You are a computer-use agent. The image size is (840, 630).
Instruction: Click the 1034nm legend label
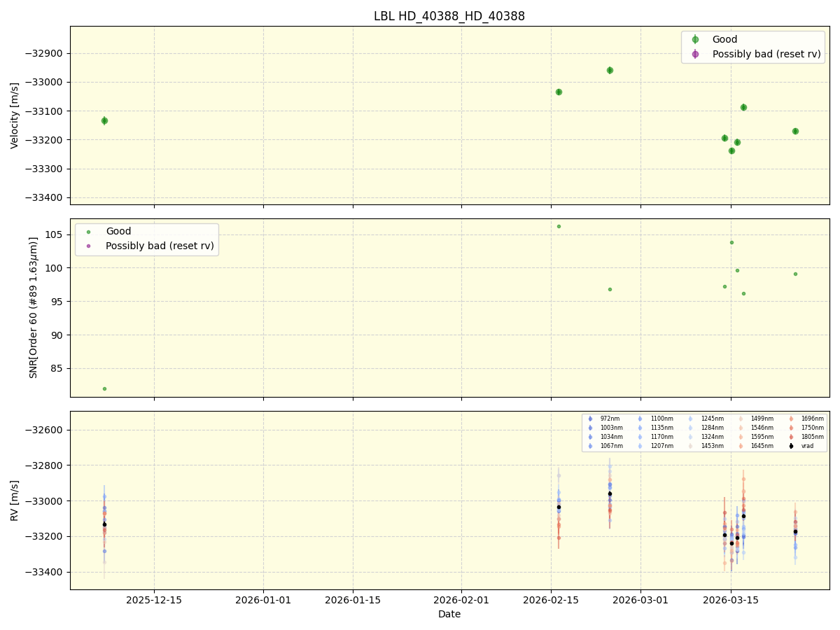click(612, 437)
